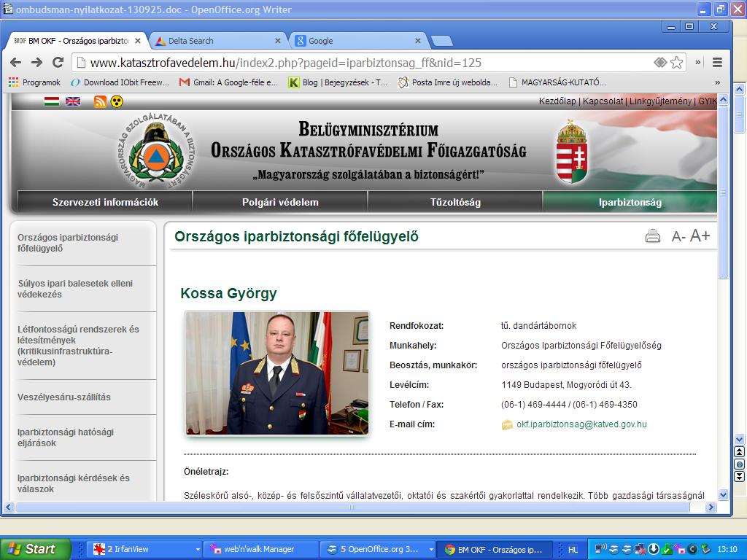Click the yellow accessibility icon beside RSS

[117, 101]
